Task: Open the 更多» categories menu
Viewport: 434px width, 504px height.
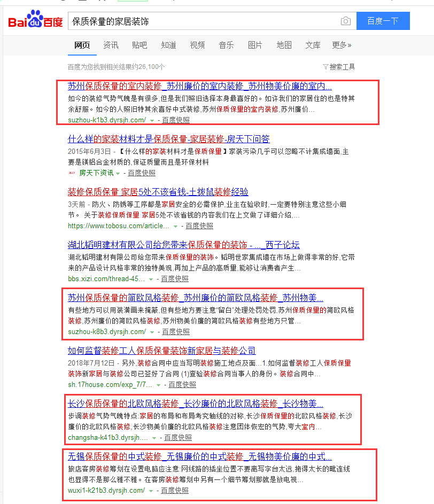Action: 342,45
